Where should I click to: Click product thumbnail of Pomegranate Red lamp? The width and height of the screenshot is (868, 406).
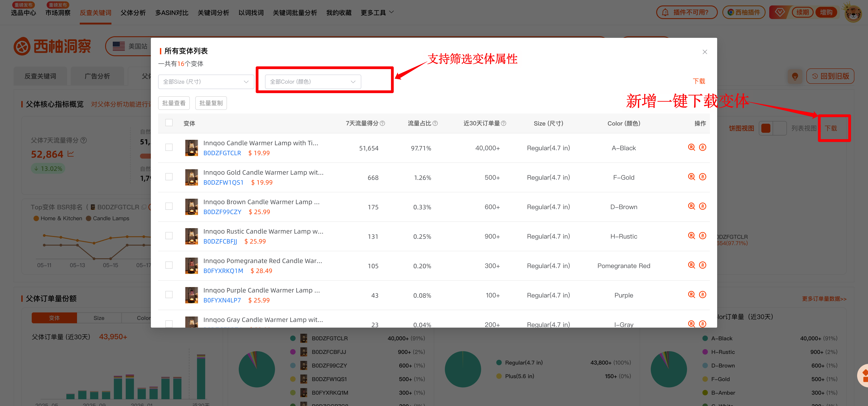pyautogui.click(x=191, y=266)
